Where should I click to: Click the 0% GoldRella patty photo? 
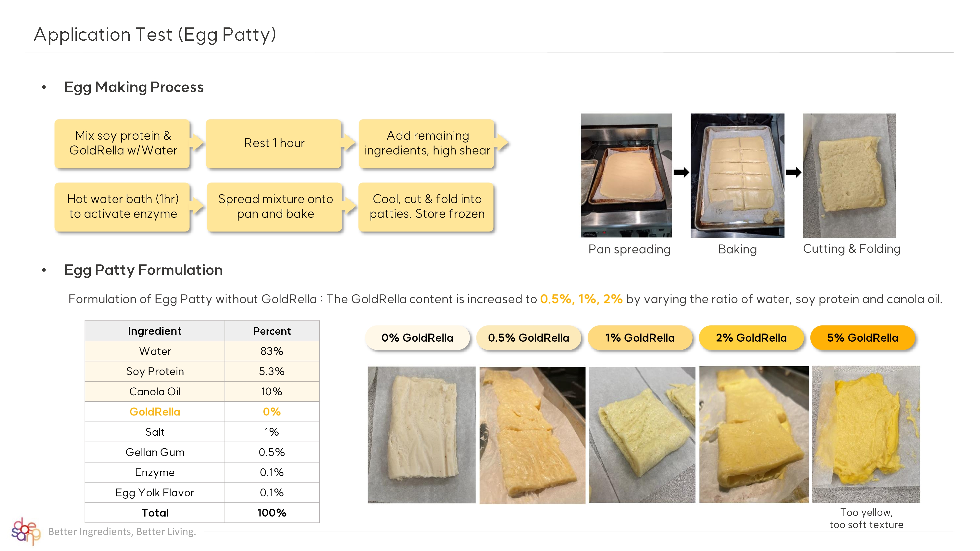(421, 435)
